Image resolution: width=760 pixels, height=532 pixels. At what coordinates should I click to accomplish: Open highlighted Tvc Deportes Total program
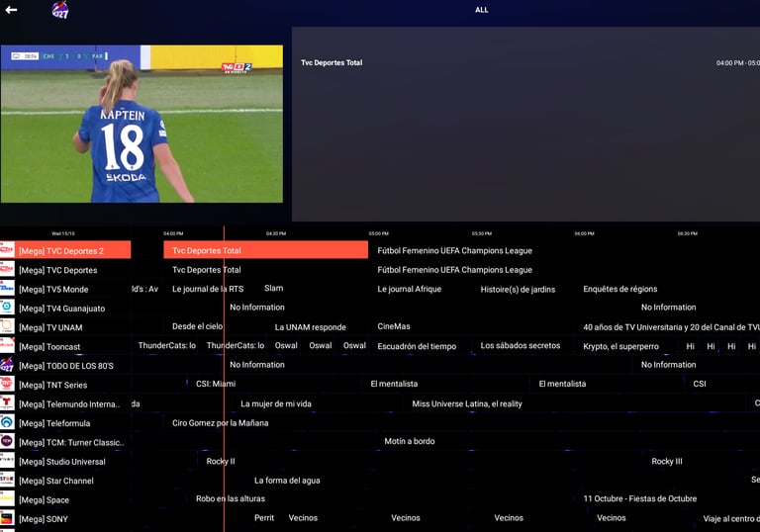[x=265, y=250]
